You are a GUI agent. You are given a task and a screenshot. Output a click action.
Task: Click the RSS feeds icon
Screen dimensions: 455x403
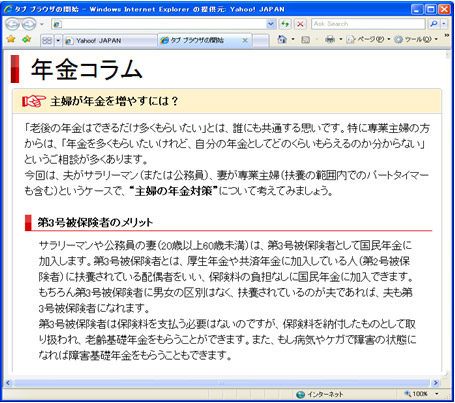click(305, 40)
